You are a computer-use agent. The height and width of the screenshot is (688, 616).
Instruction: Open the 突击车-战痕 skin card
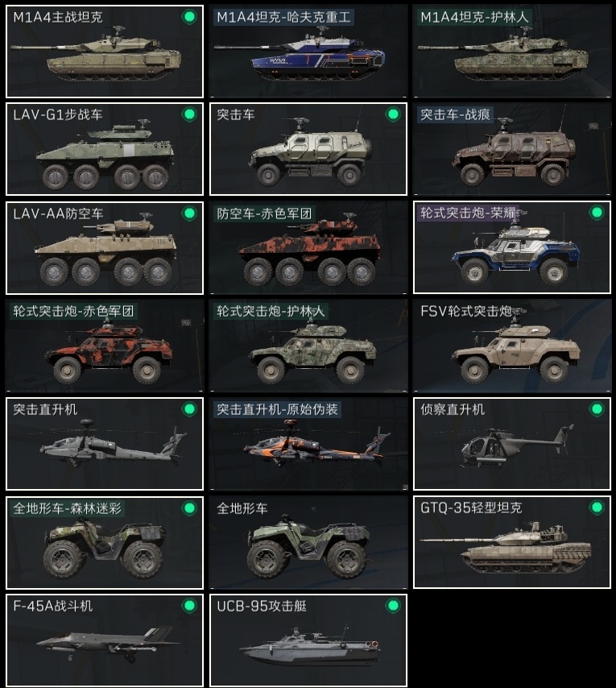tap(512, 149)
